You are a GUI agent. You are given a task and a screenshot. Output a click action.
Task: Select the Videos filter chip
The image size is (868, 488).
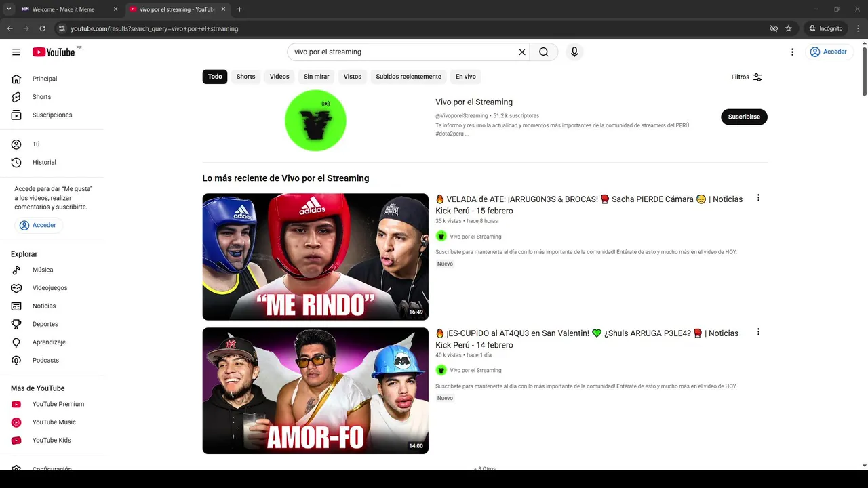click(x=279, y=77)
